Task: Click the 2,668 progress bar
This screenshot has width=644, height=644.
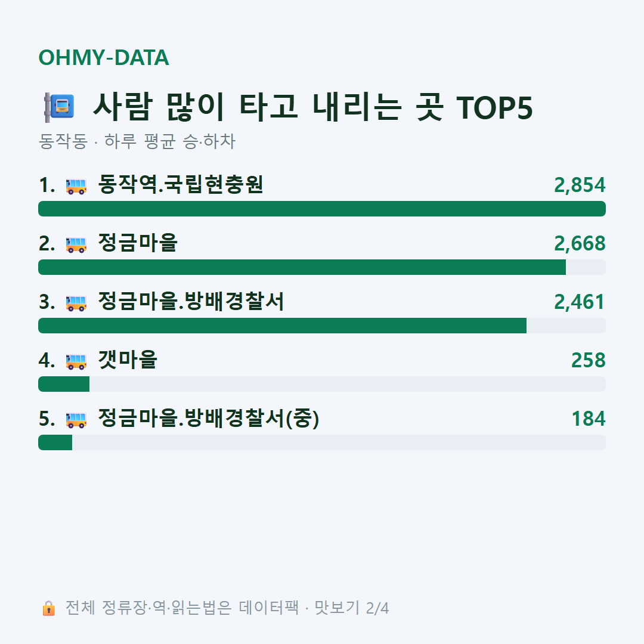Action: point(322,267)
